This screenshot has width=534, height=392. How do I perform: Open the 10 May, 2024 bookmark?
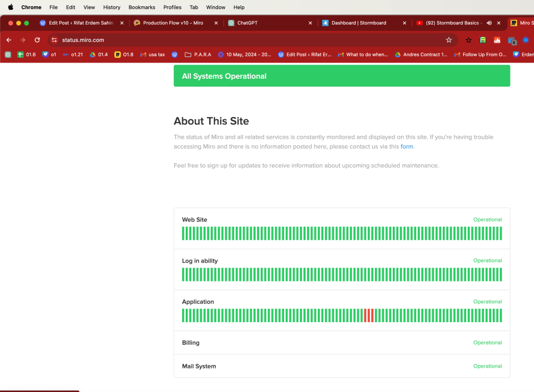(245, 54)
